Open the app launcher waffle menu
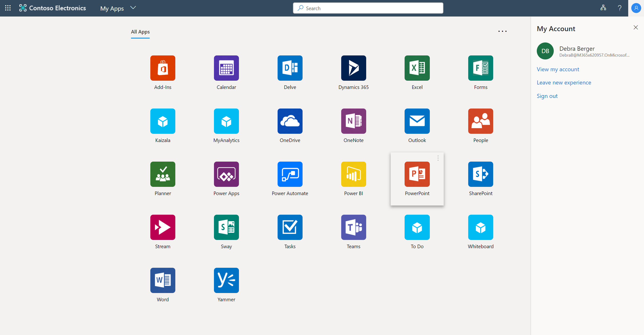The height and width of the screenshot is (335, 644). (x=8, y=8)
